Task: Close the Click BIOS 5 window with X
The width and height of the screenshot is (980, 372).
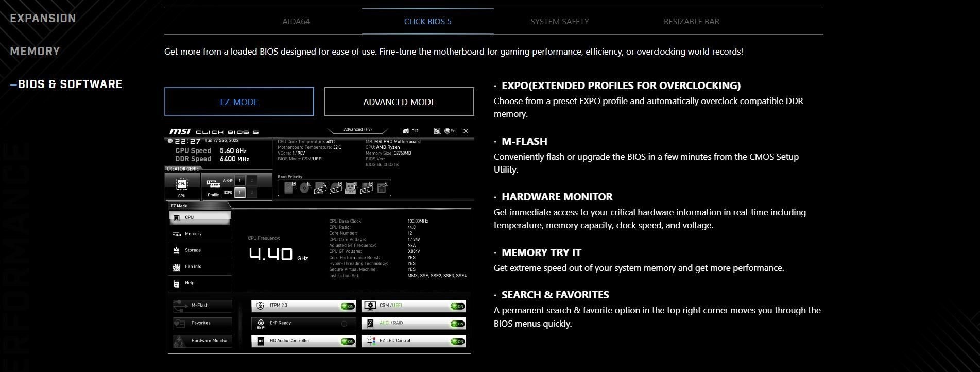Action: click(466, 131)
